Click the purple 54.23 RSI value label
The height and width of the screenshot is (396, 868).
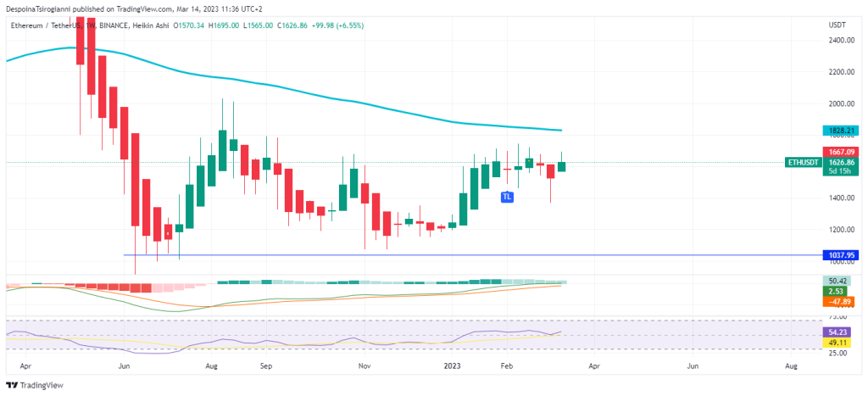839,332
